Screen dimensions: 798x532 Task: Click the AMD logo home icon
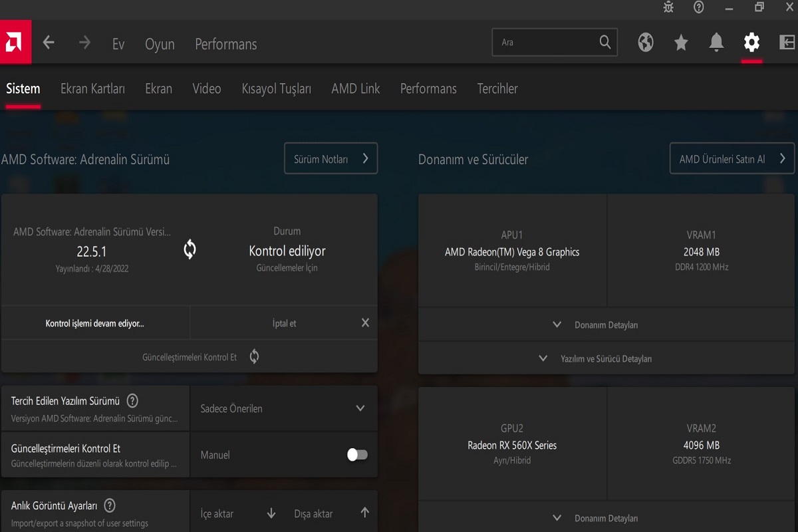click(15, 44)
